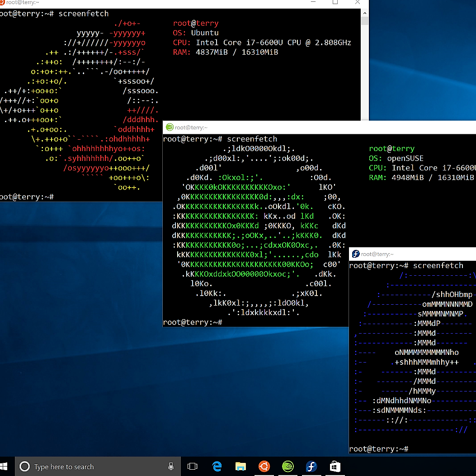Close the Ubuntu terminal window
Viewport: 476px width, 476px height.
coord(358,2)
